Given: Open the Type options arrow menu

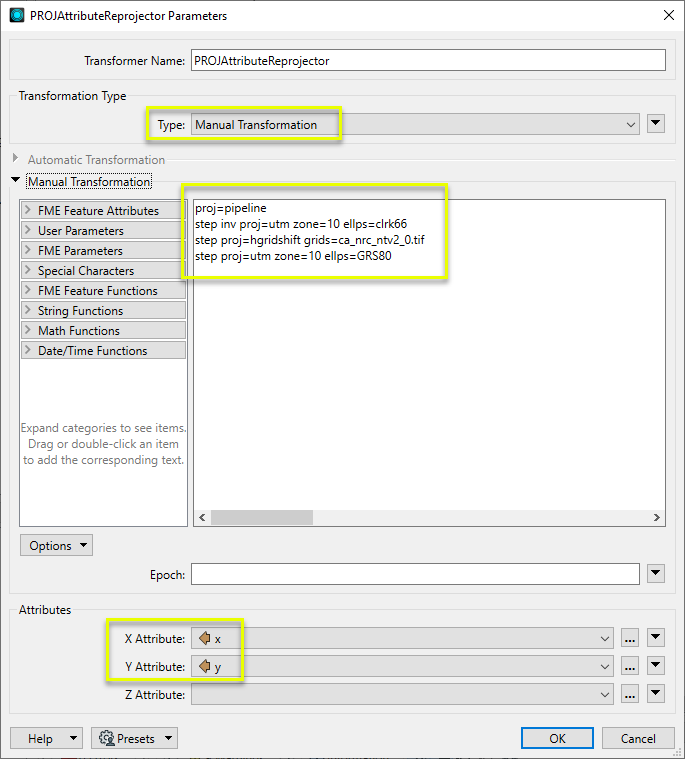Looking at the screenshot, I should [655, 124].
